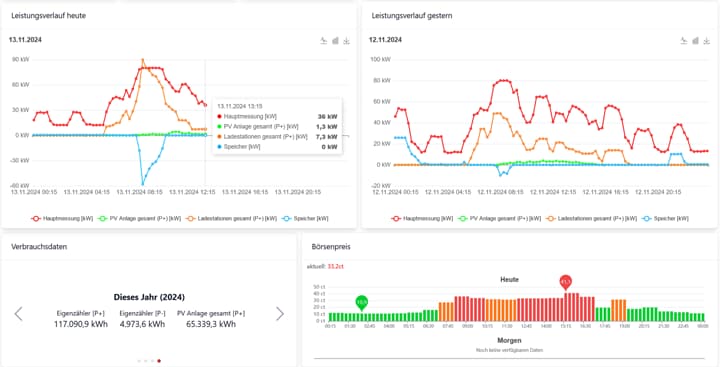Click the value 117.090,9 kWh
The image size is (720, 367).
[81, 324]
